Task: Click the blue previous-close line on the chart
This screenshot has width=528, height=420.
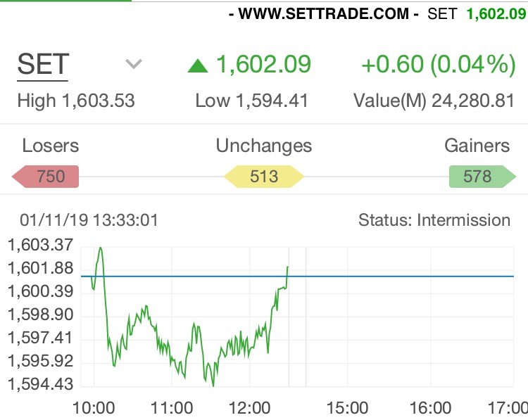Action: (x=408, y=276)
